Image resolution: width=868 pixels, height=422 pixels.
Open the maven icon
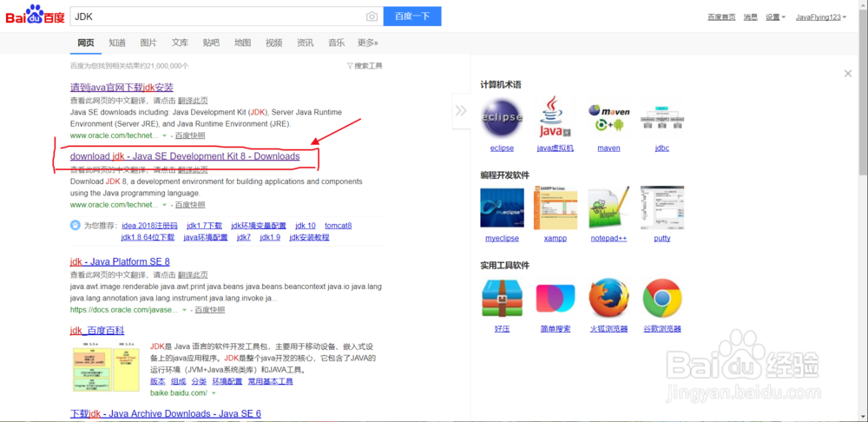point(609,117)
